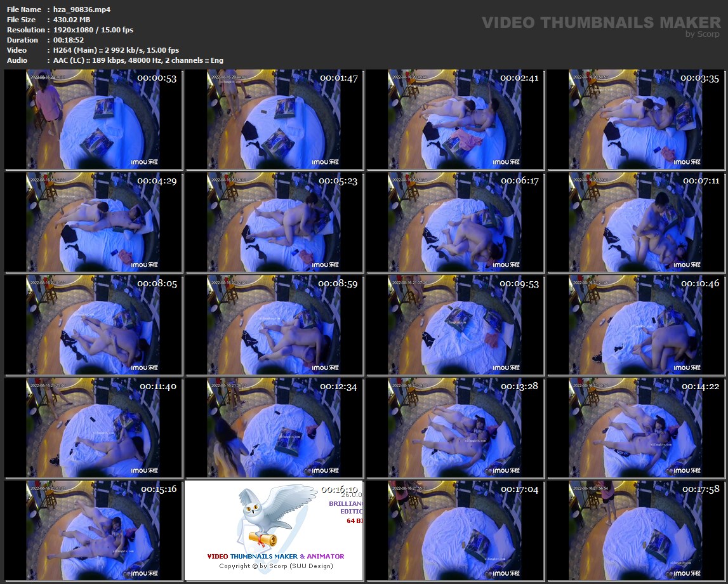
Task: Open the thumbnail stamped 00:12:34
Action: point(274,428)
